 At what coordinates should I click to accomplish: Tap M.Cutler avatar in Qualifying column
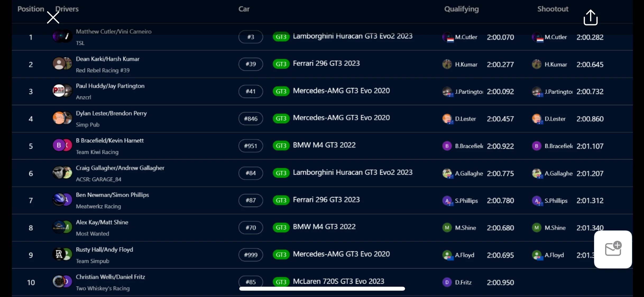point(447,37)
